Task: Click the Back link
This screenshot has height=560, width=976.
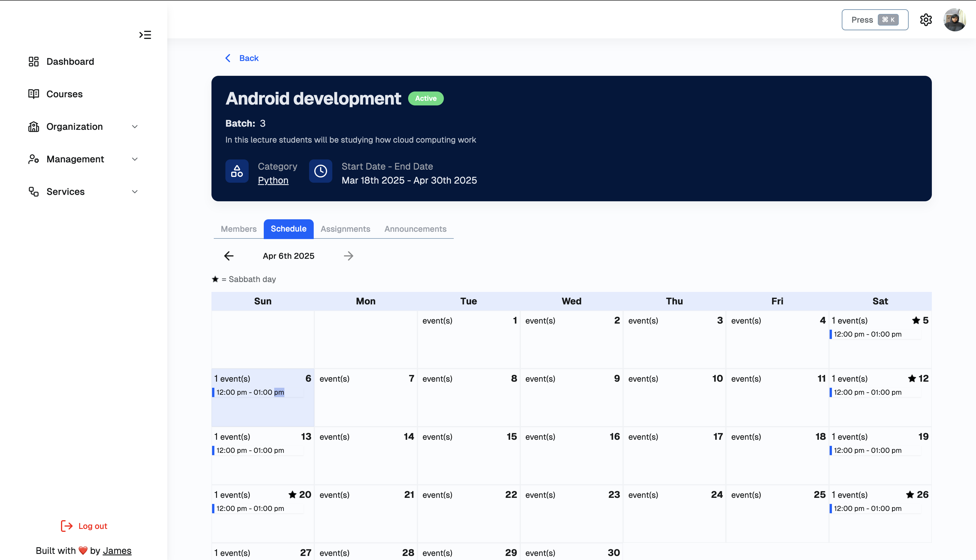Action: 249,58
